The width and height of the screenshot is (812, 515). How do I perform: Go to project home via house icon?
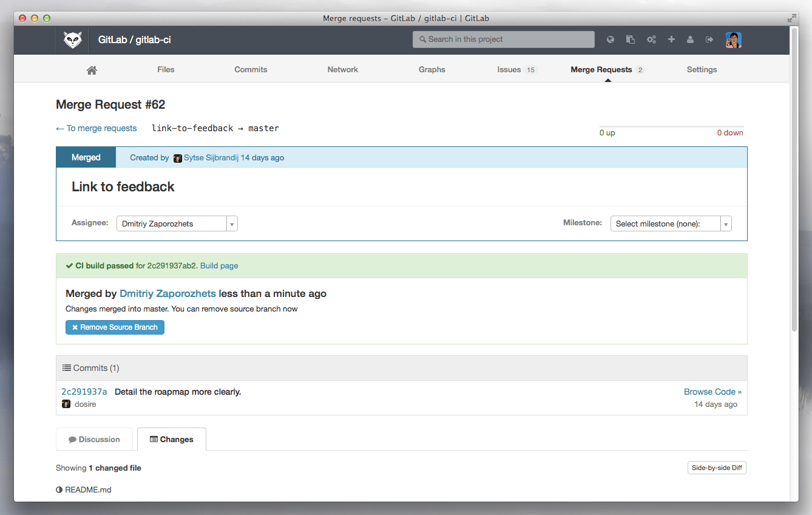tap(92, 70)
